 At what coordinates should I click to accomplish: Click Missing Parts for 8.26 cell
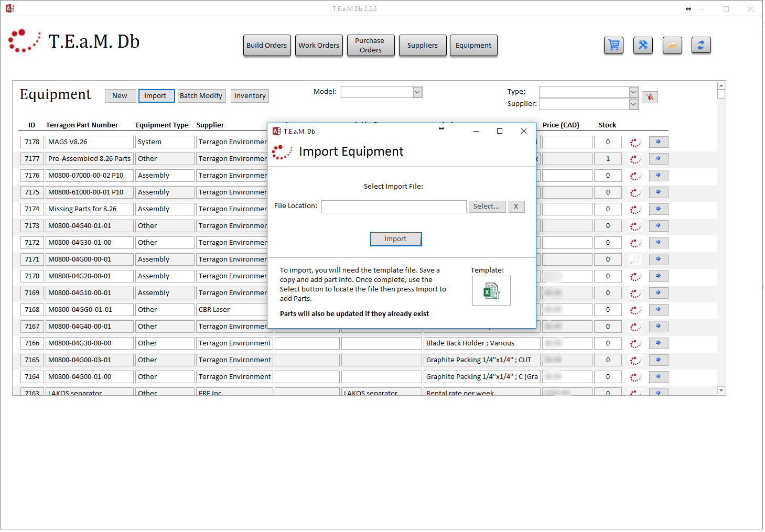pyautogui.click(x=90, y=209)
